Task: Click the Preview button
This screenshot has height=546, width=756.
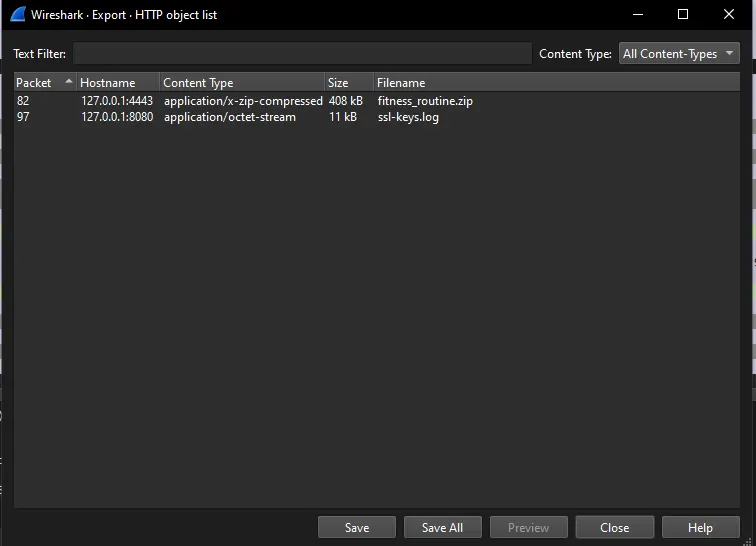Action: (528, 527)
